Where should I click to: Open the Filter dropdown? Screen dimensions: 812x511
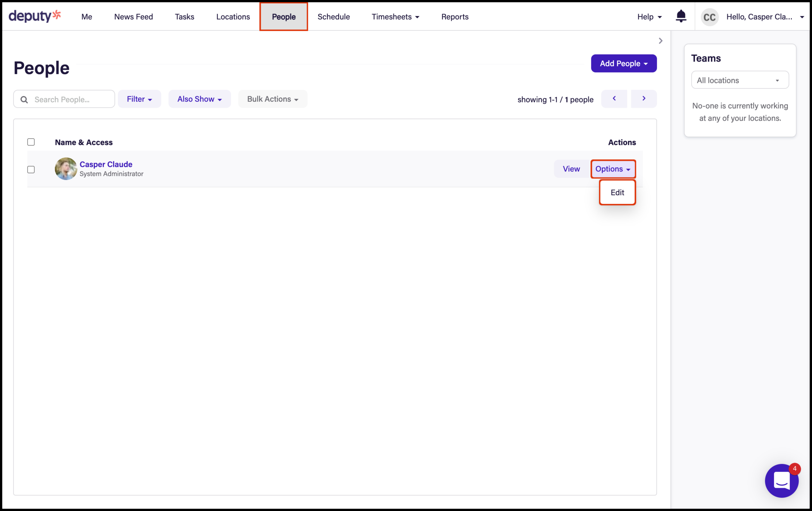tap(139, 99)
